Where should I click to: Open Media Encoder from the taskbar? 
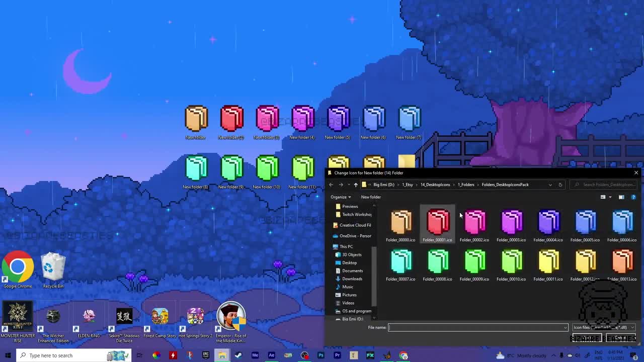255,355
